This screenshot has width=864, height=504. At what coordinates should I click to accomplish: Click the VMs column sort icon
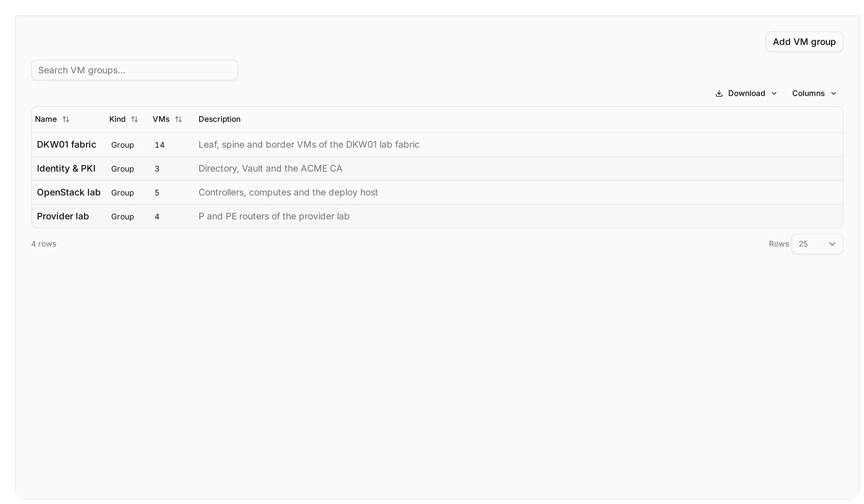[178, 119]
